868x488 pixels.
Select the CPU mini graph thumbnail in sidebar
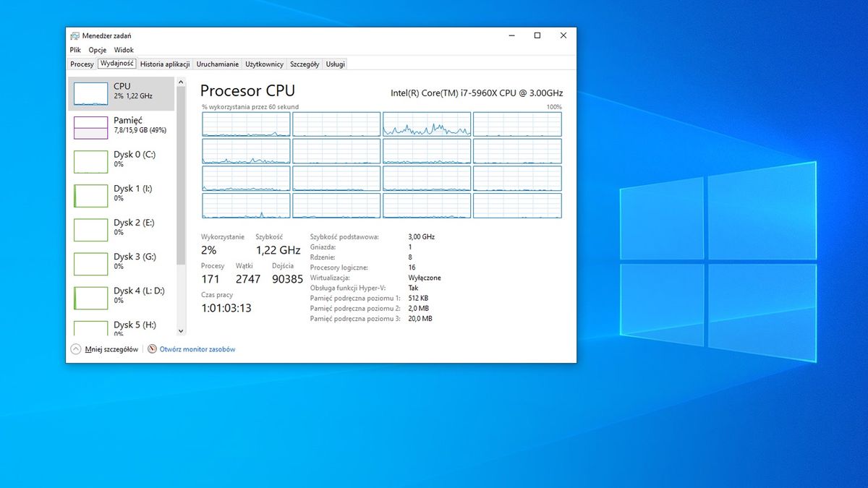point(90,93)
